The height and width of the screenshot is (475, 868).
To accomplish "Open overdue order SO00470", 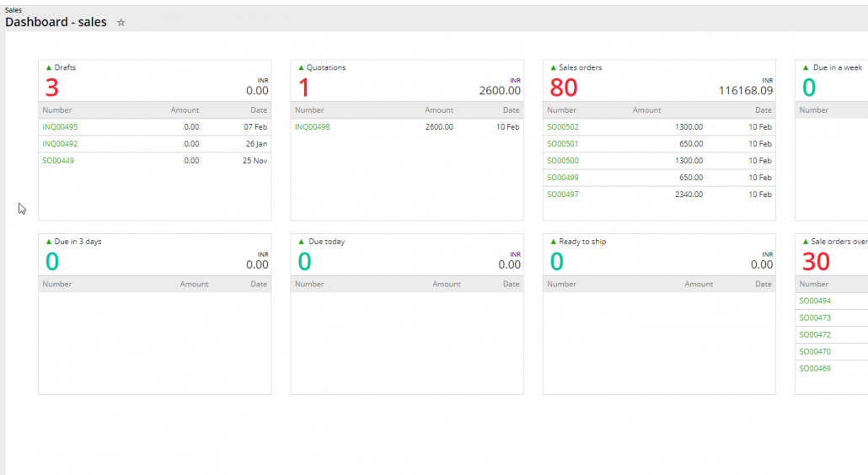I will point(816,352).
